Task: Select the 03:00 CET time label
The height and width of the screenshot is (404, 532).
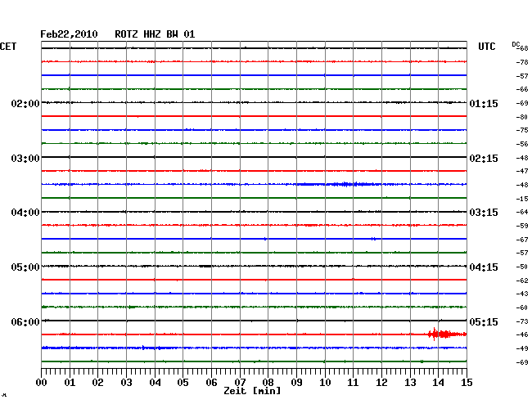Action: point(25,159)
